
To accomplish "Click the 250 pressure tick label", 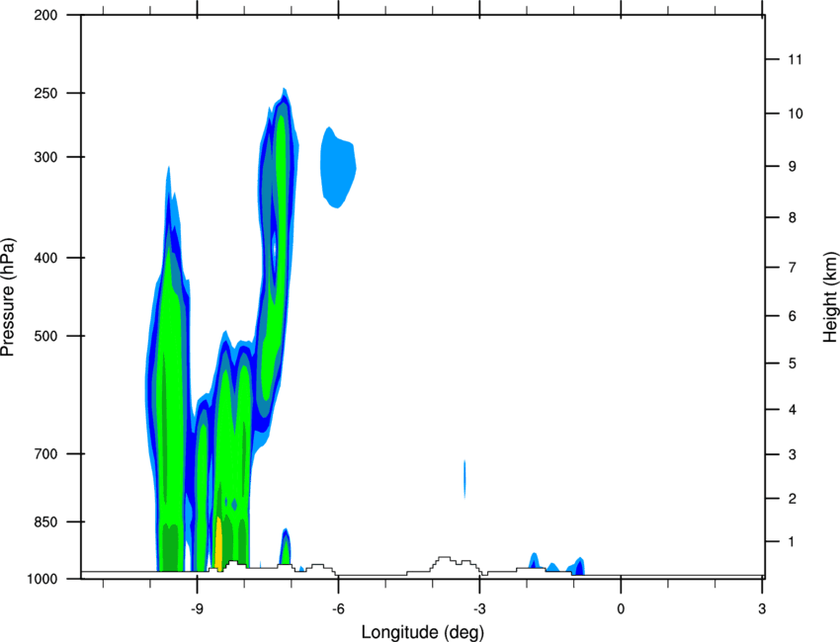I will (x=45, y=93).
